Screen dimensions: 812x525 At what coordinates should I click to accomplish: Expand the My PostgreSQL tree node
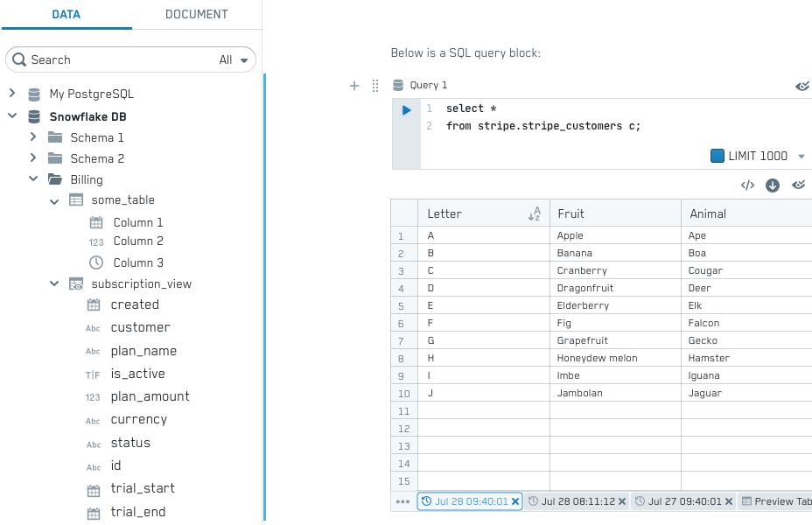coord(12,94)
